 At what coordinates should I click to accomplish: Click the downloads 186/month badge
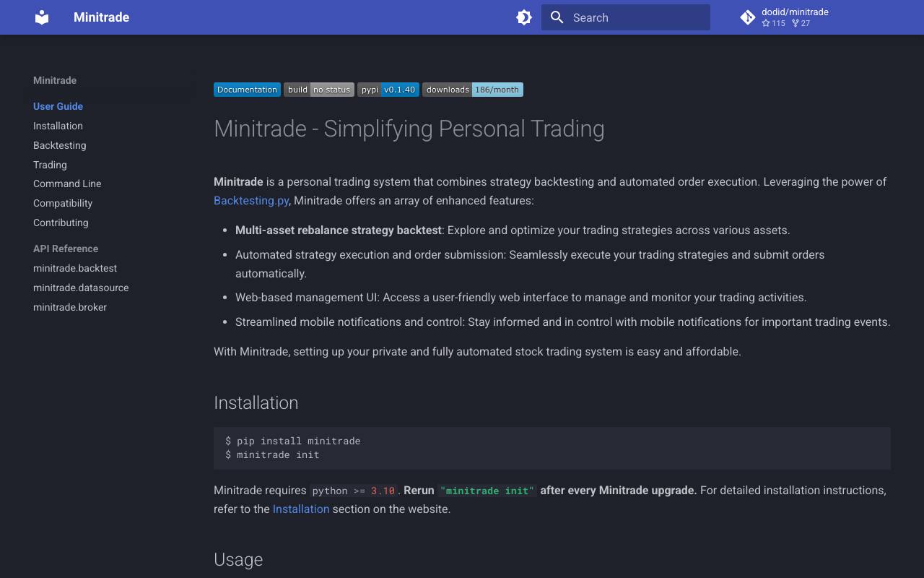point(473,90)
